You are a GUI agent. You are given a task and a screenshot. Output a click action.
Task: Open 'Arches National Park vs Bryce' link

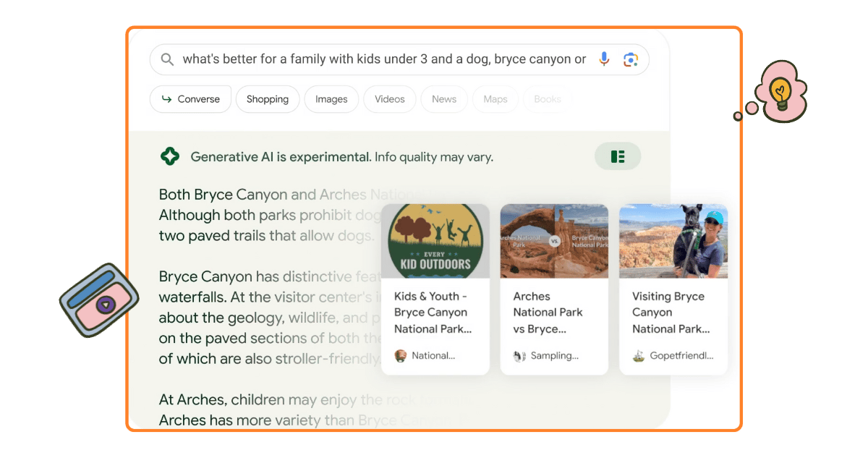[x=548, y=313]
